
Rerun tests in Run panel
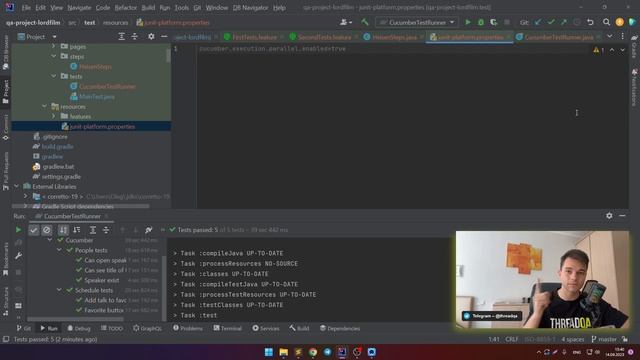coord(18,230)
